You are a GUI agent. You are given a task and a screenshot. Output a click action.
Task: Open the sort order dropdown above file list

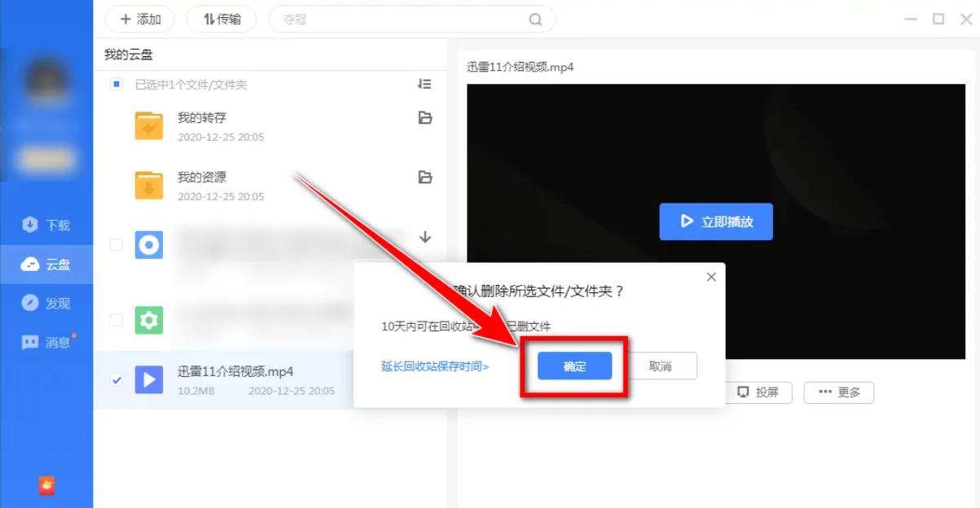424,84
